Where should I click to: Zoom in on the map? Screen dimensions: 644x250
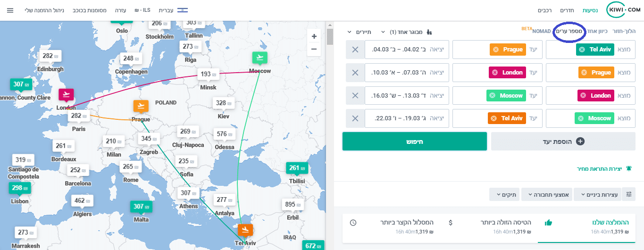click(314, 36)
